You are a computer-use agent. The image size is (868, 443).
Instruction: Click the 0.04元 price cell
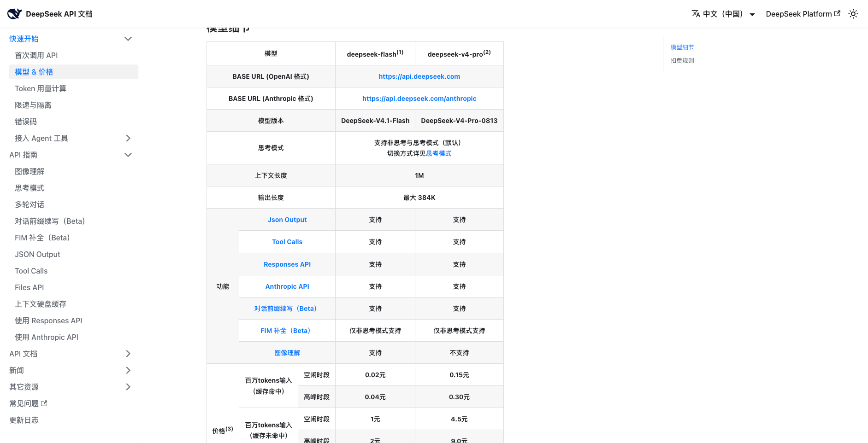[375, 397]
